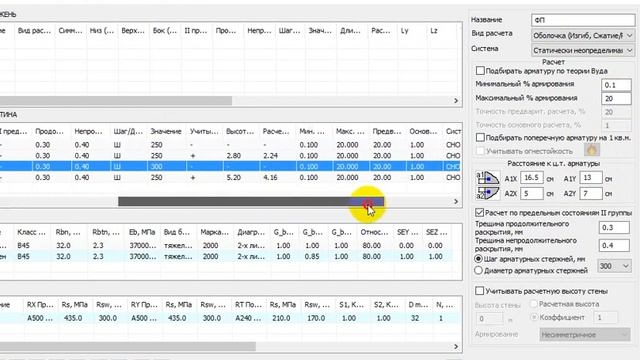This screenshot has width=640, height=360.
Task: Click right arrow of plate table scrollbar
Action: [456, 201]
